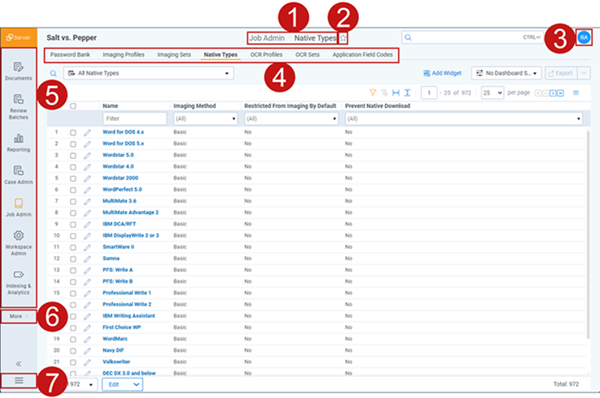This screenshot has width=600, height=398.
Task: Switch to the OCR Profiles tab
Action: [x=266, y=55]
